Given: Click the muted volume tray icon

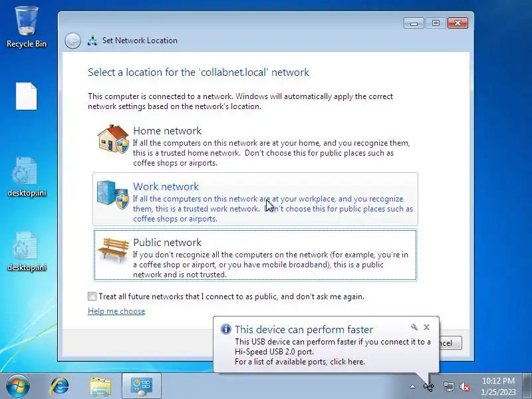Looking at the screenshot, I should (x=465, y=386).
